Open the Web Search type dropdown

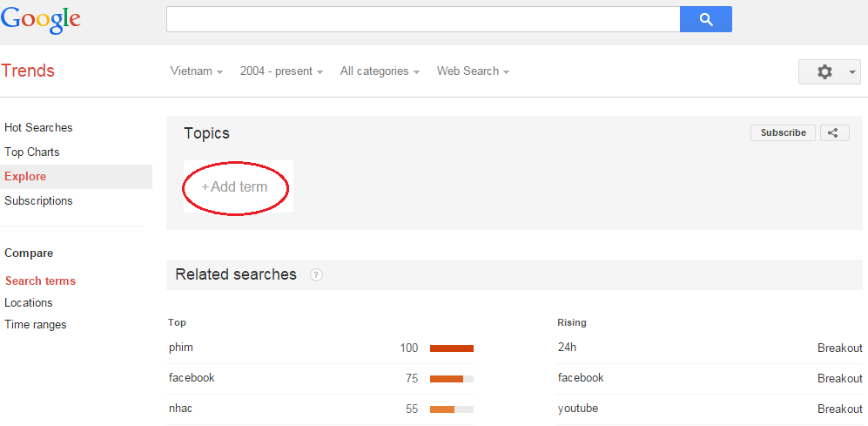pyautogui.click(x=474, y=71)
